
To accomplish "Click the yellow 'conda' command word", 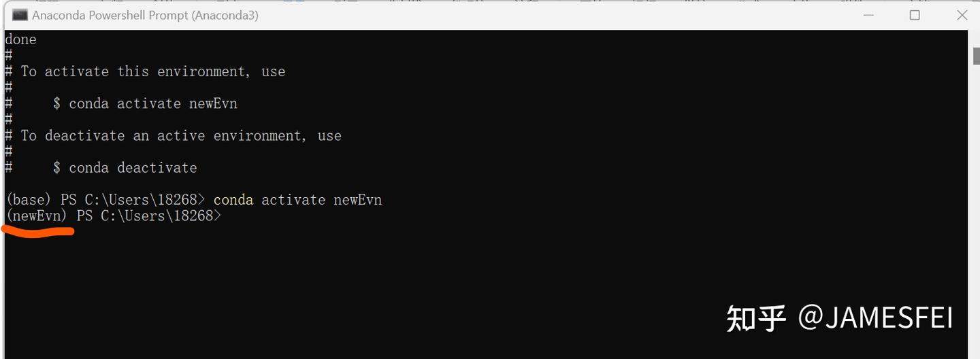I will (233, 200).
